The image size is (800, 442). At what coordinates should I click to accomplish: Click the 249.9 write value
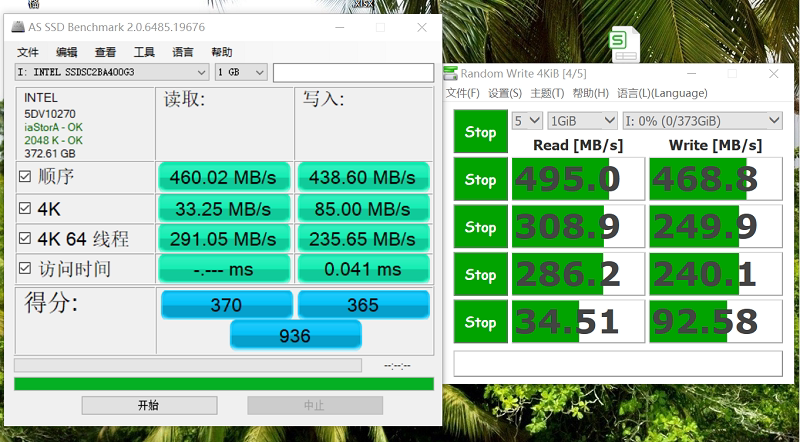click(716, 227)
